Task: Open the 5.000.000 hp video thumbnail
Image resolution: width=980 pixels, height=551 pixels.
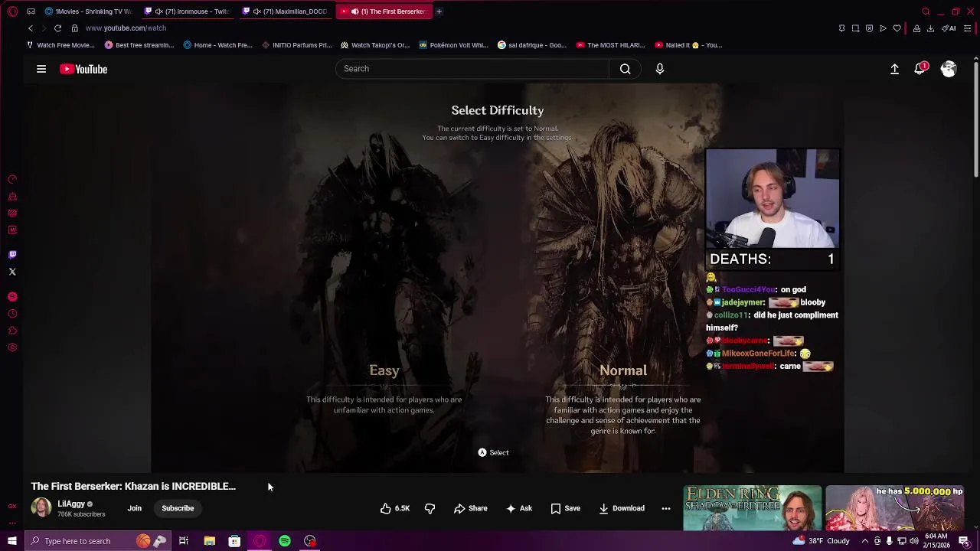Action: tap(894, 507)
